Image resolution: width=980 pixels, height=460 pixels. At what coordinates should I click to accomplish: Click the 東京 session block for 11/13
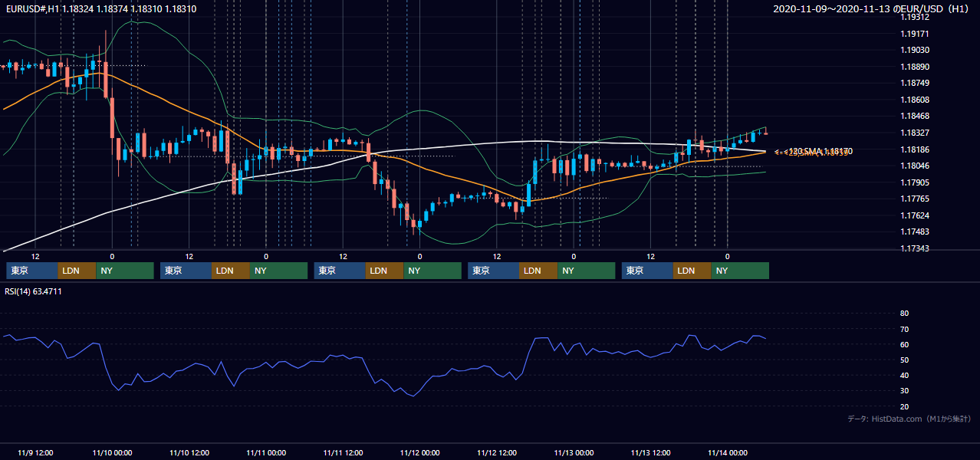tap(648, 271)
